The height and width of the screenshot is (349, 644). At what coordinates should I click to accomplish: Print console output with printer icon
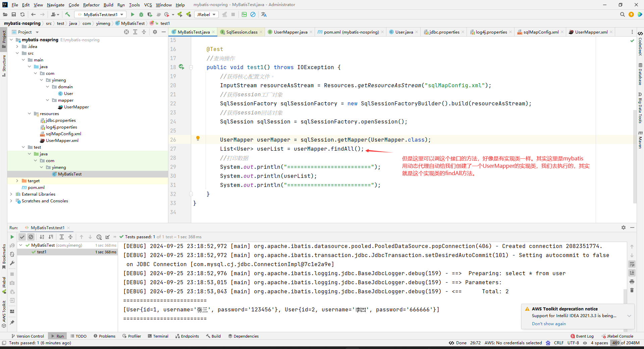632,282
